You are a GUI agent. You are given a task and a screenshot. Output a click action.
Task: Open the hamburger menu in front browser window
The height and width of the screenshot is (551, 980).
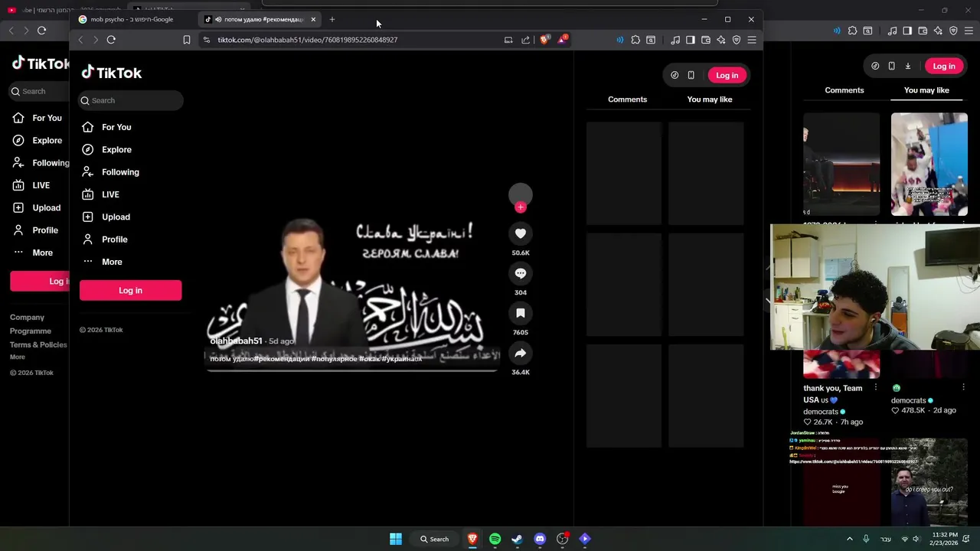point(752,40)
